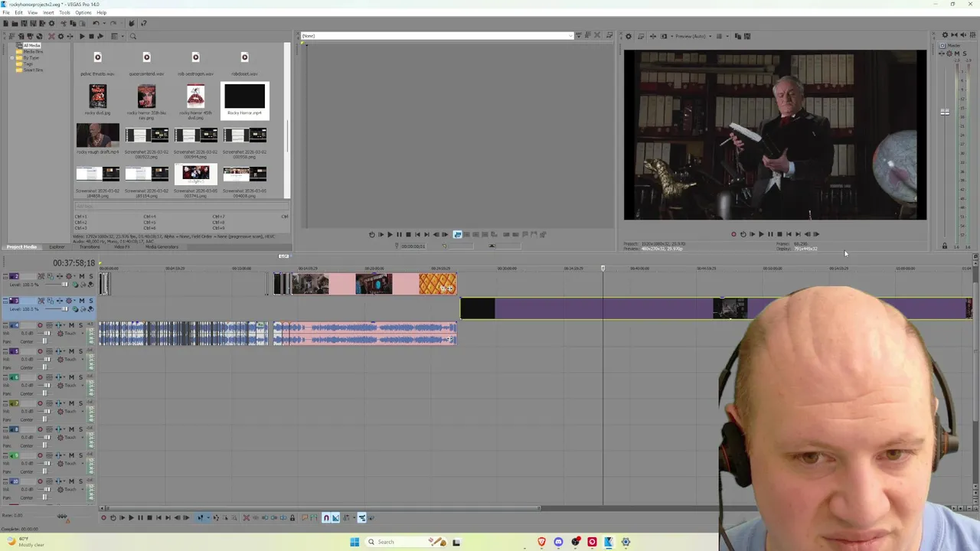Click the timeline Record button
Viewport: 980px width, 551px height.
(x=103, y=518)
